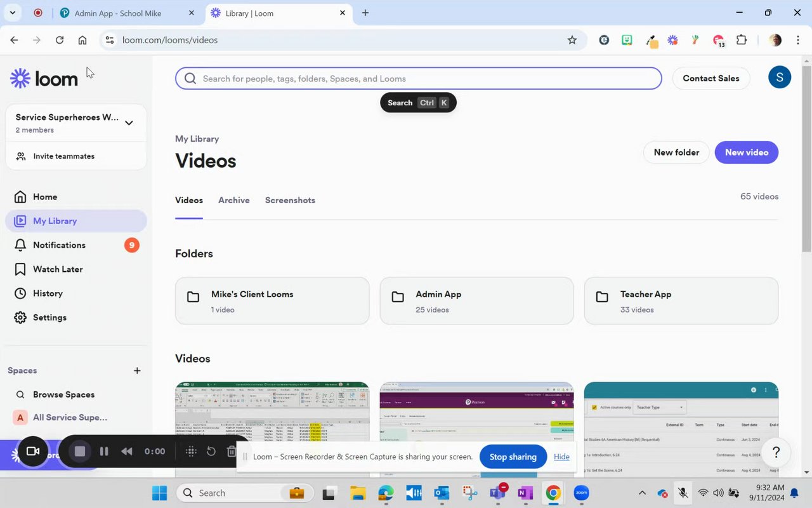Restart the recording with circular arrow
This screenshot has height=508, width=812.
(x=211, y=451)
